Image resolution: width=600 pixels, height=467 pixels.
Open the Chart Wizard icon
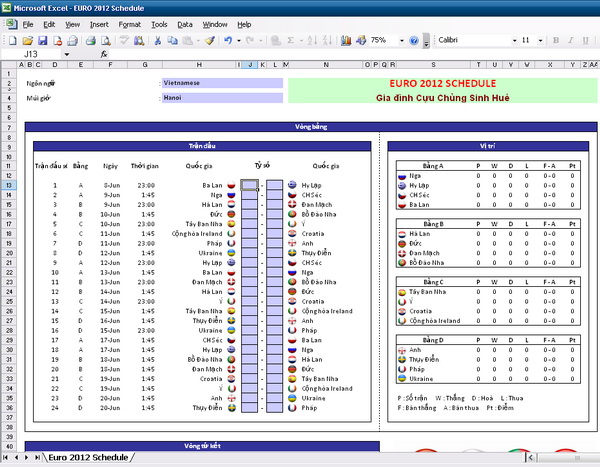(348, 40)
